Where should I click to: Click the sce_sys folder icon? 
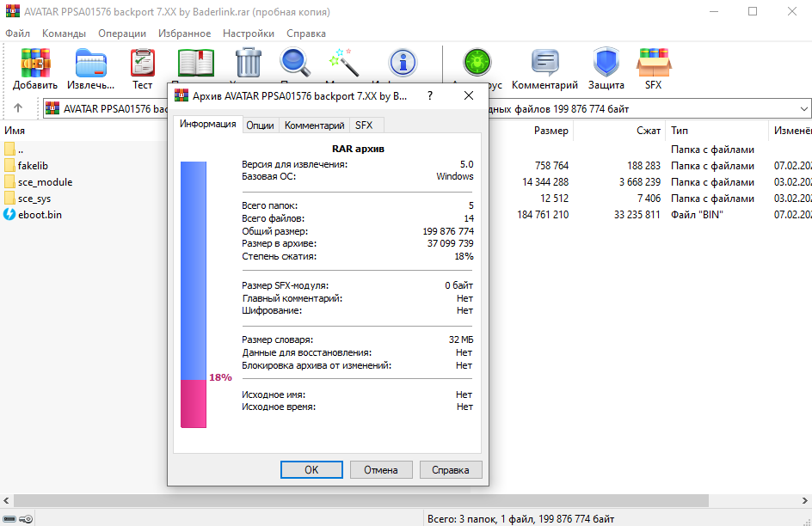pyautogui.click(x=9, y=198)
